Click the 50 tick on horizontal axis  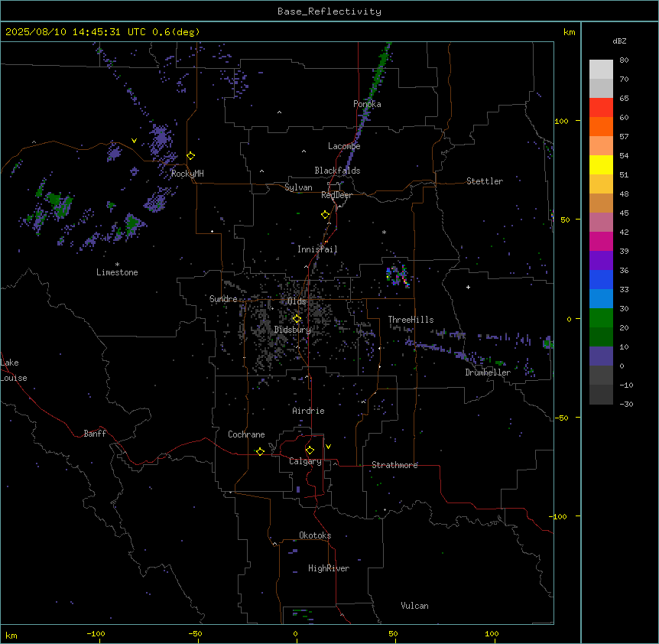[x=393, y=634]
